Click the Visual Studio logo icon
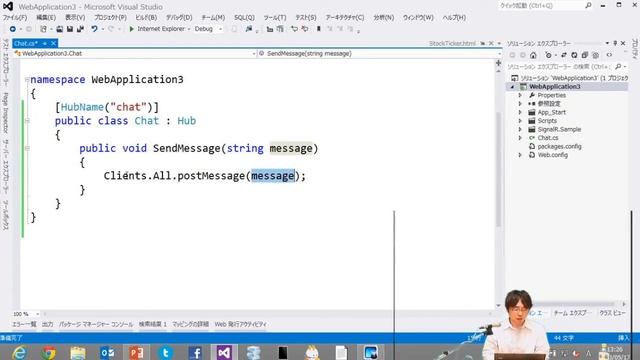The width and height of the screenshot is (640, 360). point(8,7)
